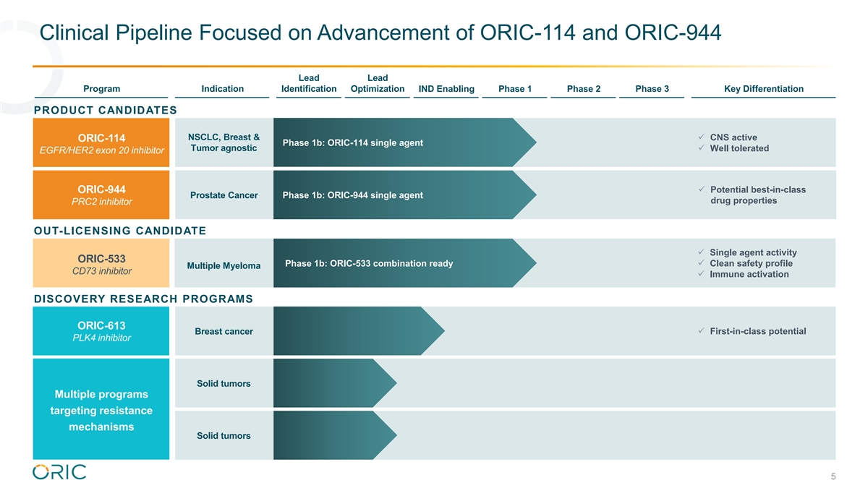Click the Multiple programs targeting resistance mechanisms box
The image size is (868, 488).
pos(101,410)
